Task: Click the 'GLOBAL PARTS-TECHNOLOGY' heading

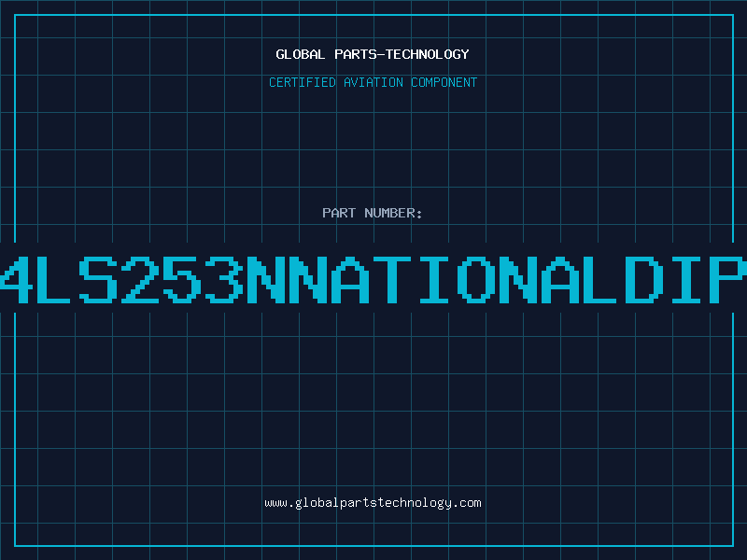Action: [373, 54]
